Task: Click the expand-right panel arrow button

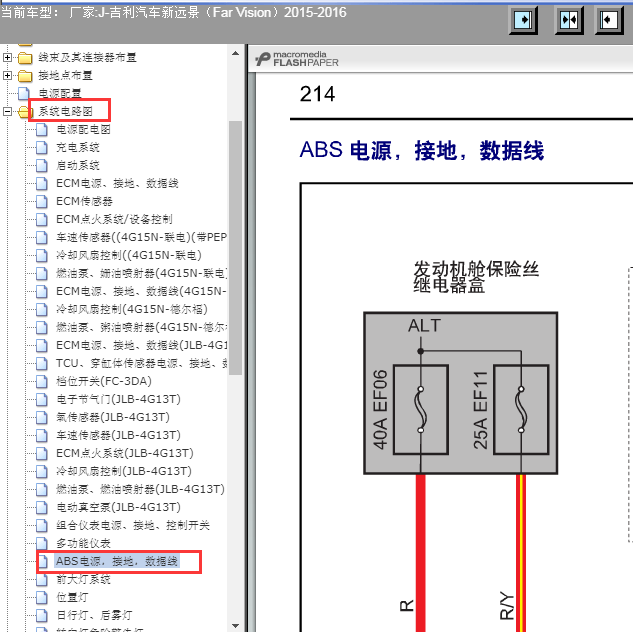Action: [x=523, y=20]
